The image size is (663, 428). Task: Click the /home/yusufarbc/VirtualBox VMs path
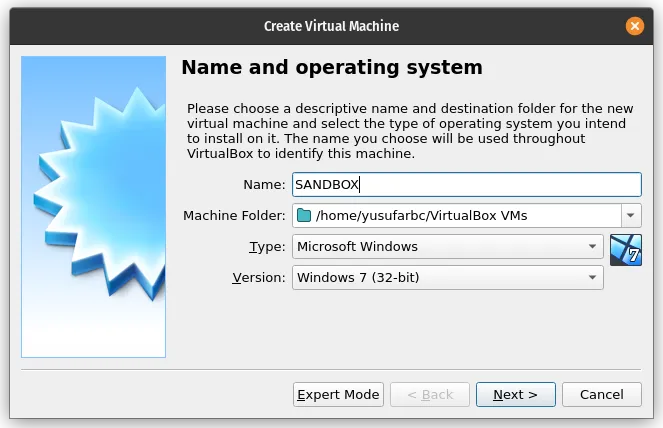pos(422,216)
